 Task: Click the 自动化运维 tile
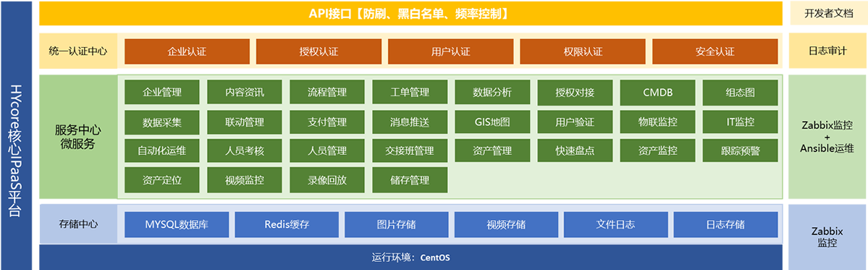tap(161, 151)
